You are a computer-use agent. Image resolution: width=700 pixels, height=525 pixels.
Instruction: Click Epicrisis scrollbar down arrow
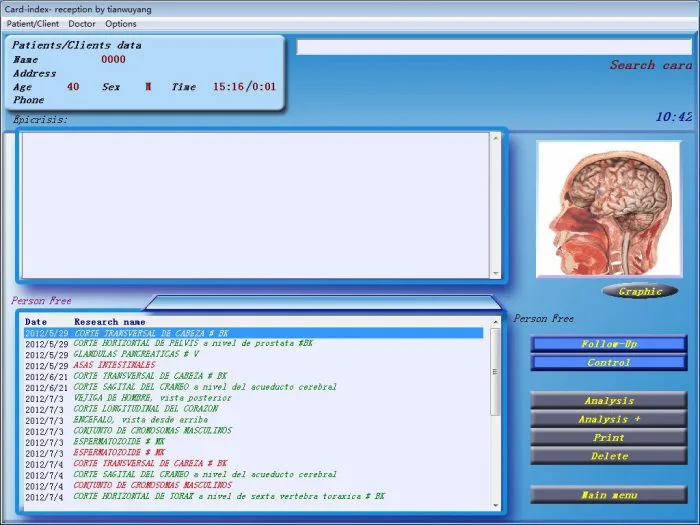pos(495,273)
